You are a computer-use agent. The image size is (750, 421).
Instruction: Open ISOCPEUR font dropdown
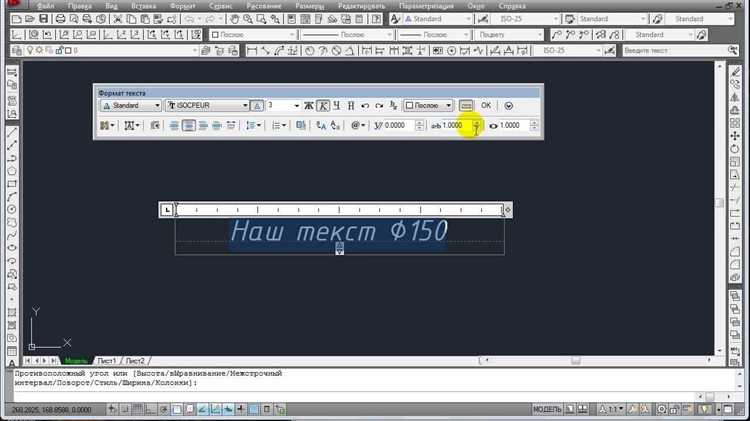[x=207, y=106]
